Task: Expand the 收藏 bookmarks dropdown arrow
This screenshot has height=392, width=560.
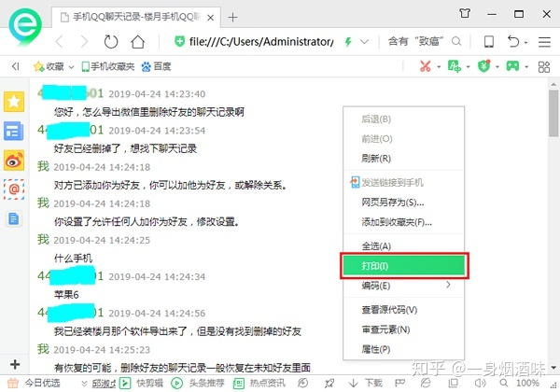Action: [71, 67]
